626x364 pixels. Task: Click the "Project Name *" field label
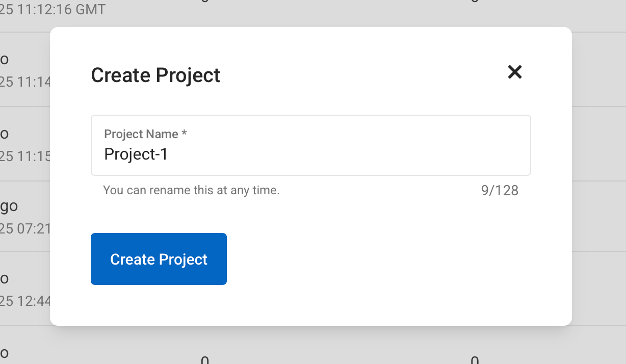coord(141,134)
